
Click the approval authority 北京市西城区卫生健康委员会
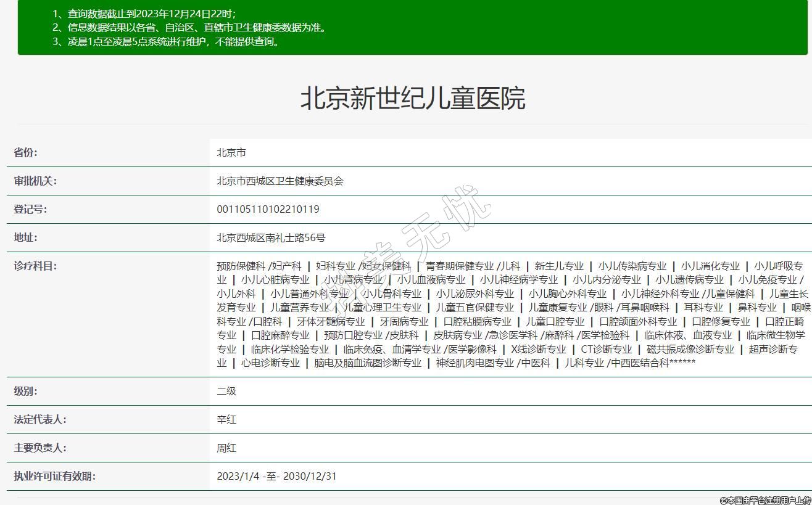[x=280, y=181]
